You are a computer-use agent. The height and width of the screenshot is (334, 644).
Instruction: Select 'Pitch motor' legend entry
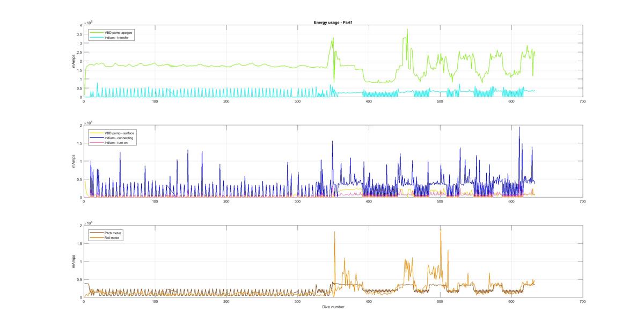click(112, 233)
